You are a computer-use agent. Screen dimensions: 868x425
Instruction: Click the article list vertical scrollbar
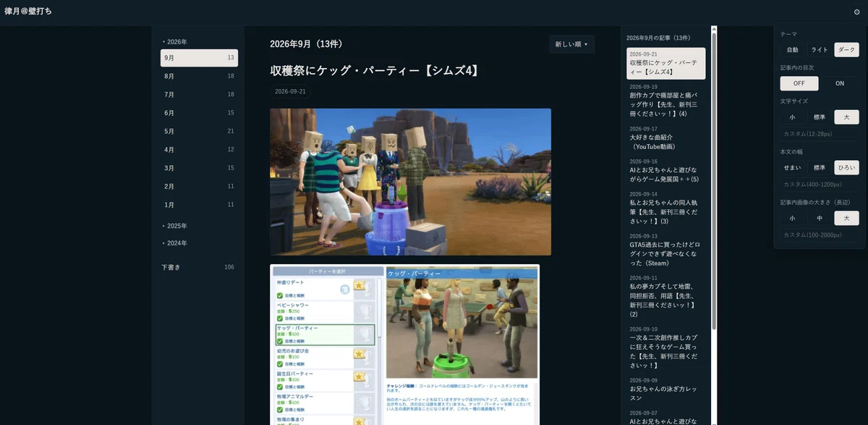(714, 181)
